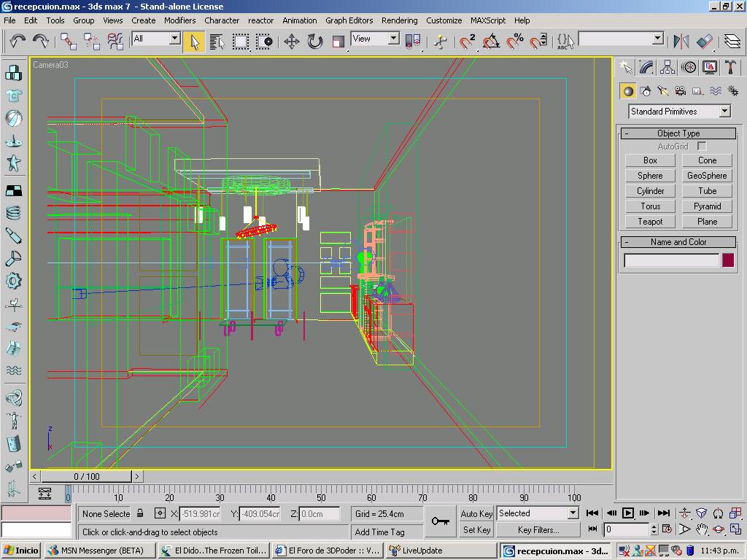Toggle Set Key mode
Screen dimensions: 747x560
(476, 530)
